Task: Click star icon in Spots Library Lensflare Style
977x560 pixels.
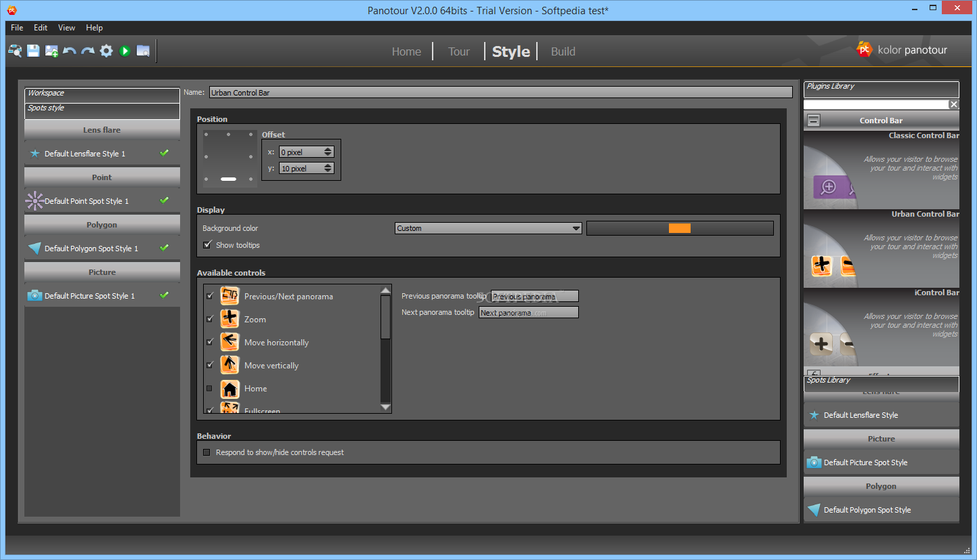Action: [814, 415]
